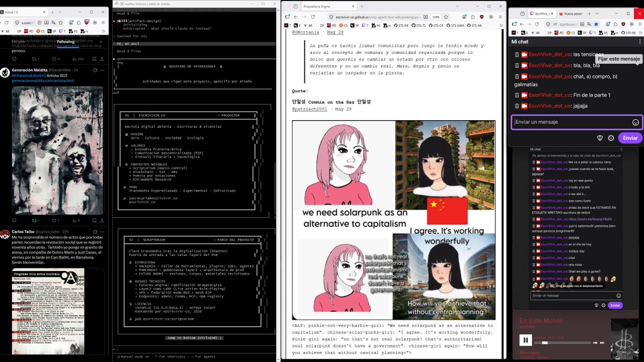Open emoji picker in top chat input

click(x=635, y=122)
